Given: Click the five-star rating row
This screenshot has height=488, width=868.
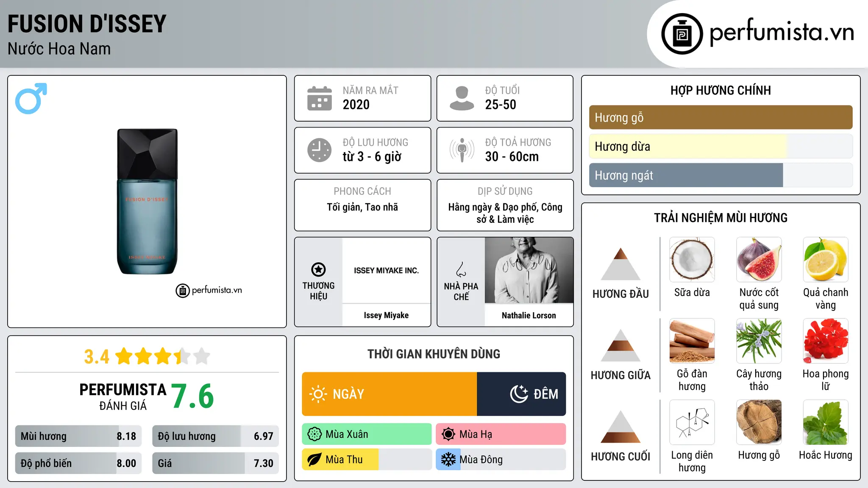Looking at the screenshot, I should coord(163,356).
